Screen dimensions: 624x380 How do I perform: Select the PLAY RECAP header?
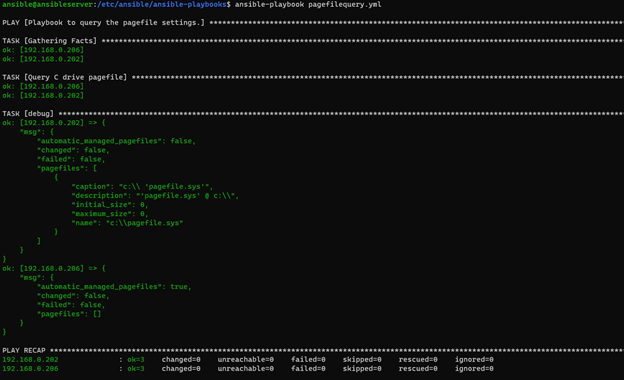tap(313, 351)
